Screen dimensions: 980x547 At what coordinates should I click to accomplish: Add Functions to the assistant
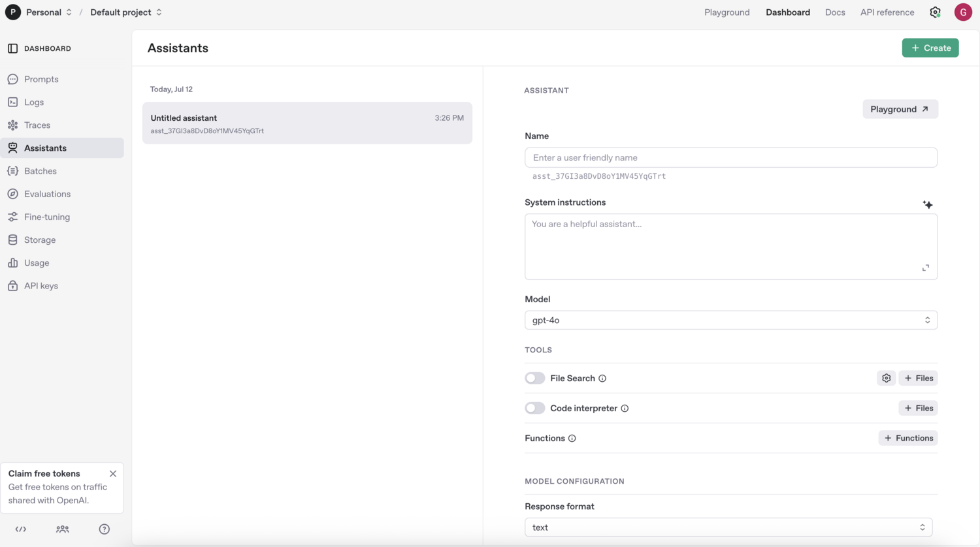point(907,437)
